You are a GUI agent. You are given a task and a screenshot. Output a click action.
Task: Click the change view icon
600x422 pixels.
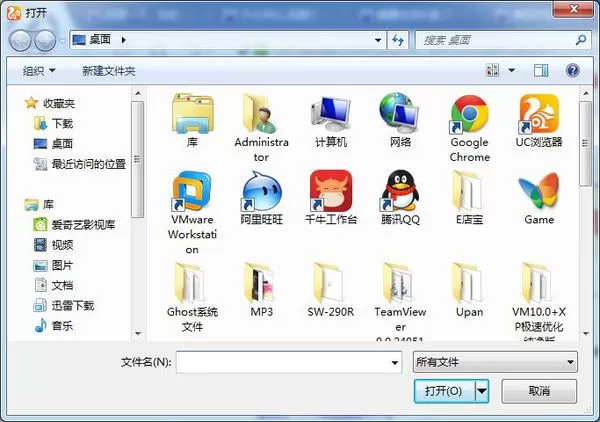pos(492,70)
